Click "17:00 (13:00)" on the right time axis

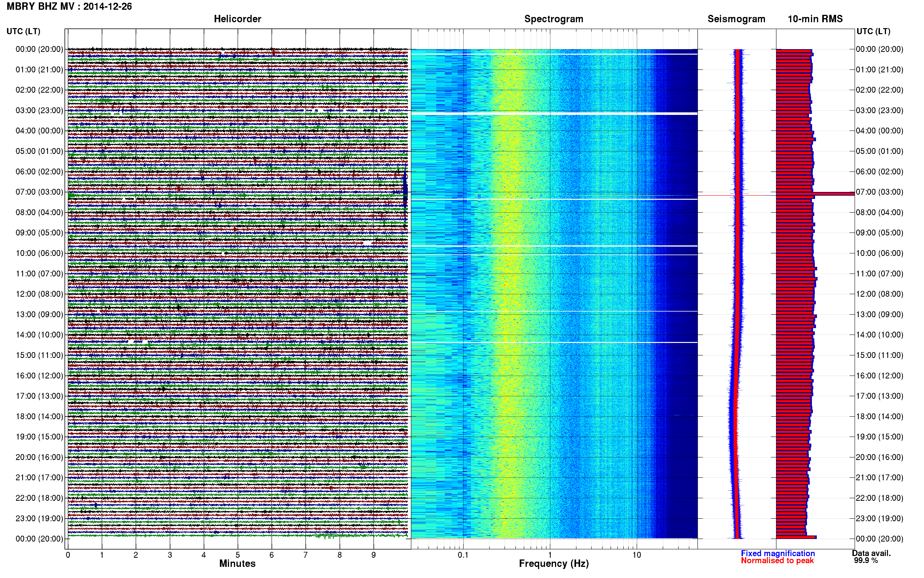879,396
